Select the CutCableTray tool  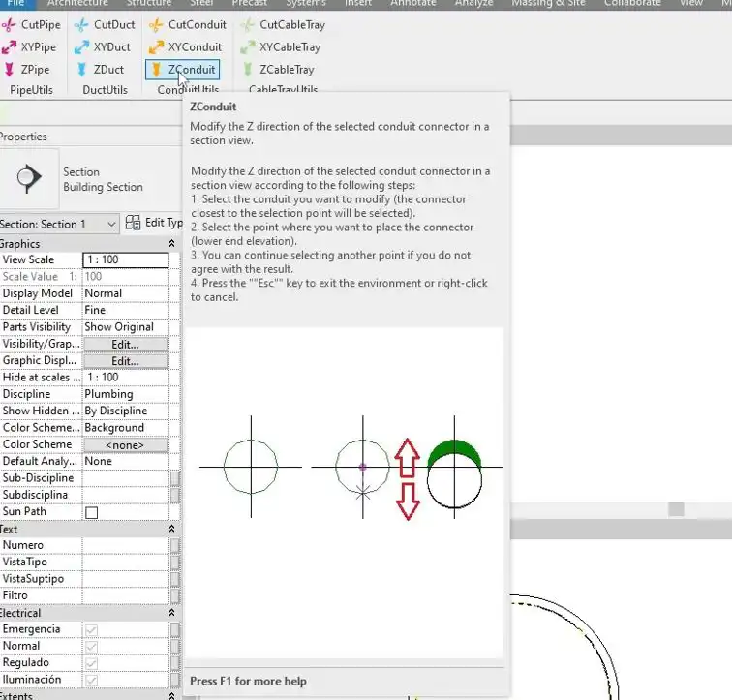coord(283,25)
